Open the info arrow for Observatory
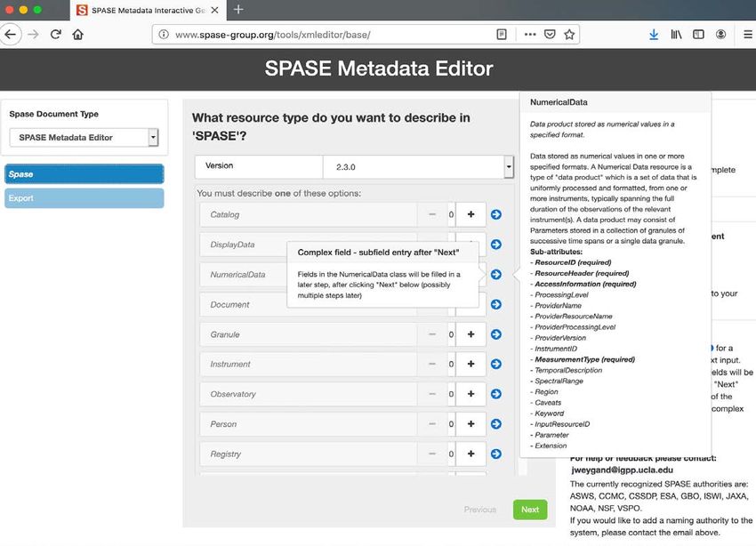The width and height of the screenshot is (756, 546). (495, 394)
